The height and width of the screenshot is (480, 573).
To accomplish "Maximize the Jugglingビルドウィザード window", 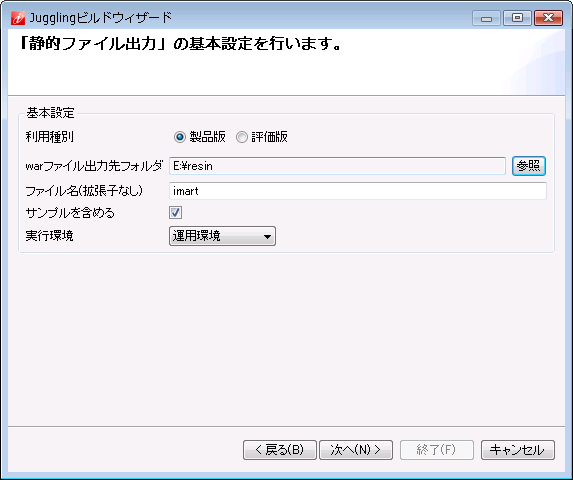I will (517, 18).
